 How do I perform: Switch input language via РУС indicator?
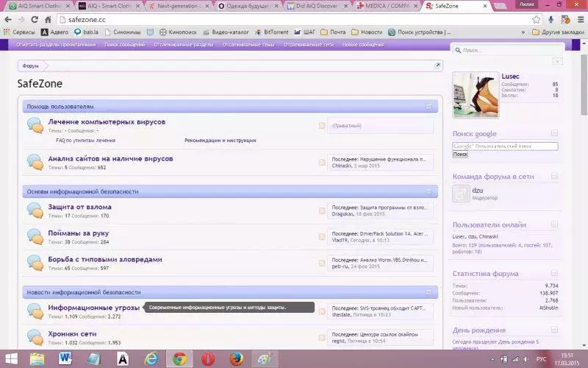click(x=541, y=359)
